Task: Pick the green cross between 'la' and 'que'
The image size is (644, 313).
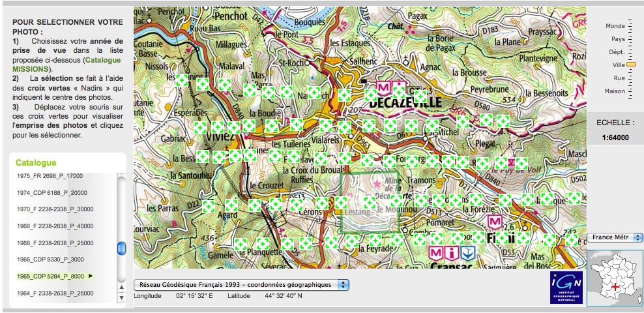Action: coord(547,199)
